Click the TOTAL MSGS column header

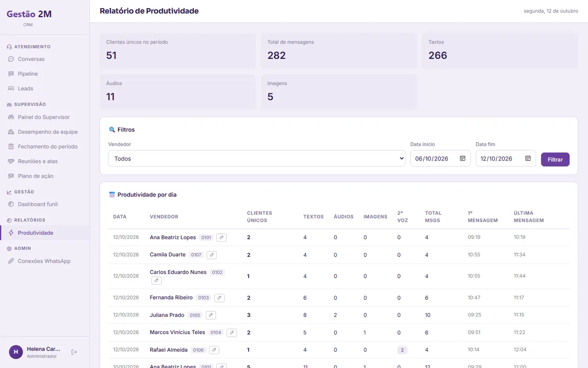433,217
